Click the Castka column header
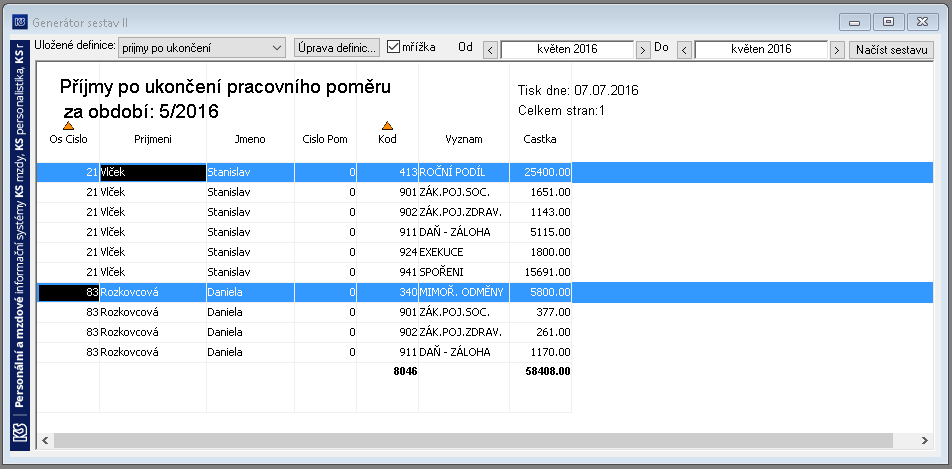Viewport: 952px width, 469px height. (x=540, y=139)
